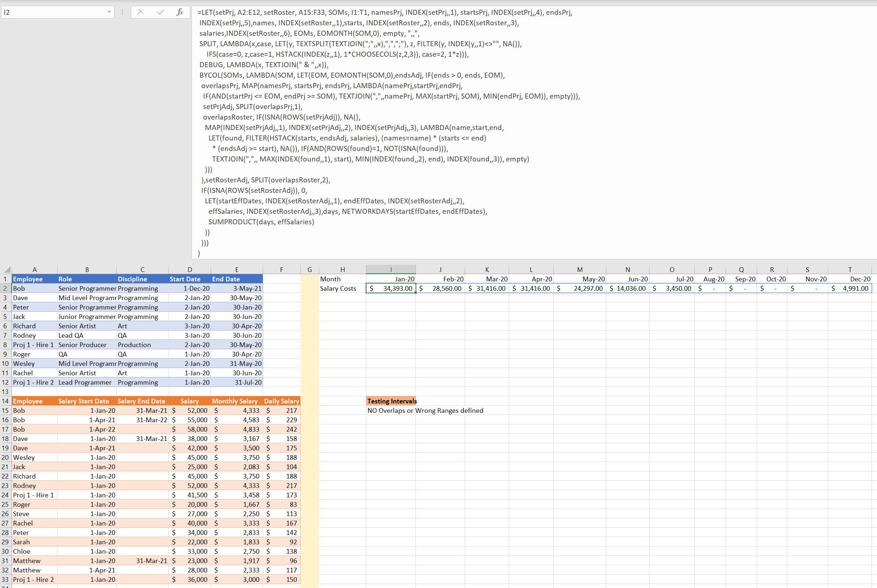This screenshot has height=588, width=877.
Task: Click the formula bar resize dots handle
Action: [122, 12]
